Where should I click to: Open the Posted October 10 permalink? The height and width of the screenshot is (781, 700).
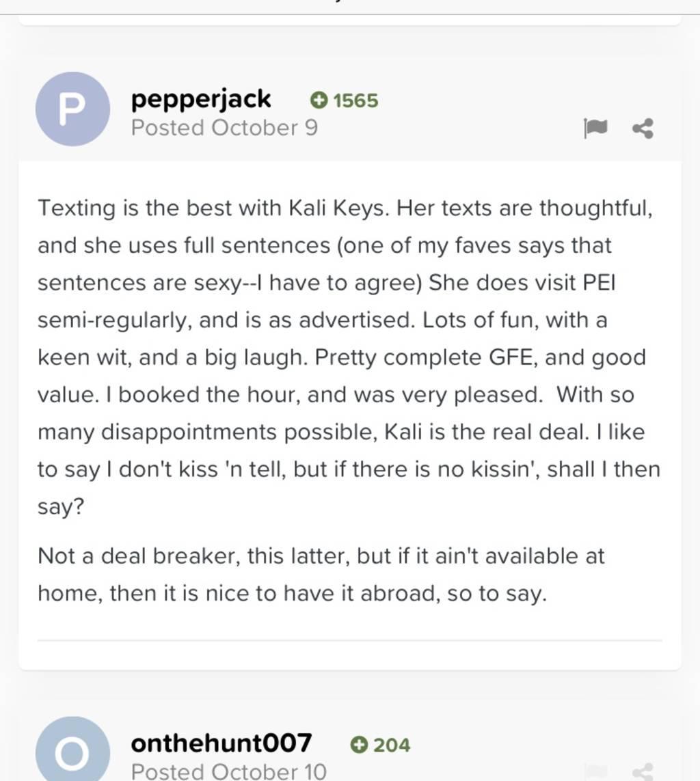[229, 771]
